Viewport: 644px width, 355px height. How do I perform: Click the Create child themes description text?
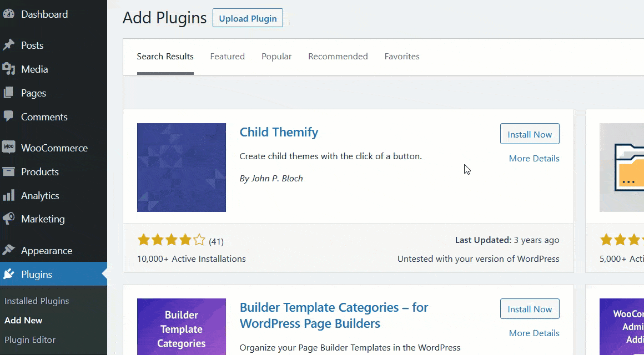(331, 156)
